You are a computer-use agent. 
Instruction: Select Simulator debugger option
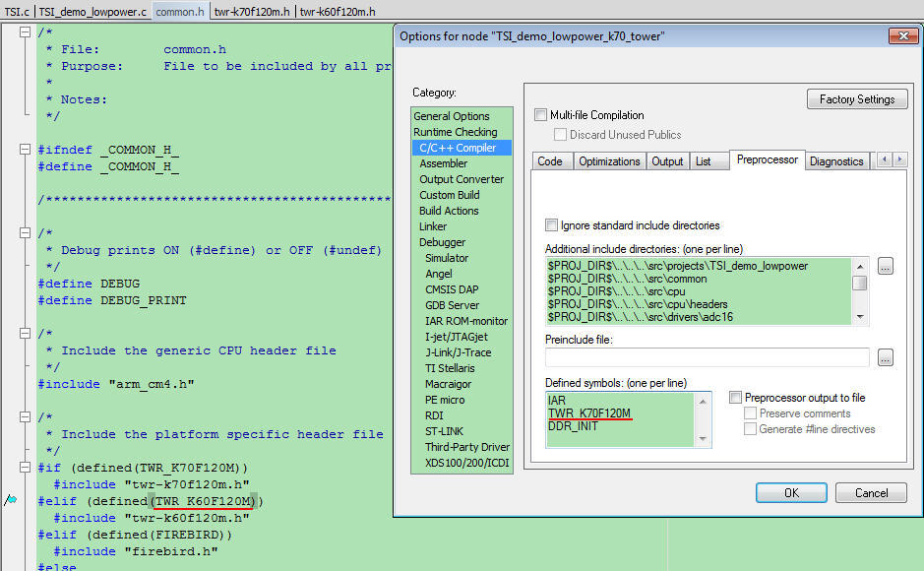447,258
